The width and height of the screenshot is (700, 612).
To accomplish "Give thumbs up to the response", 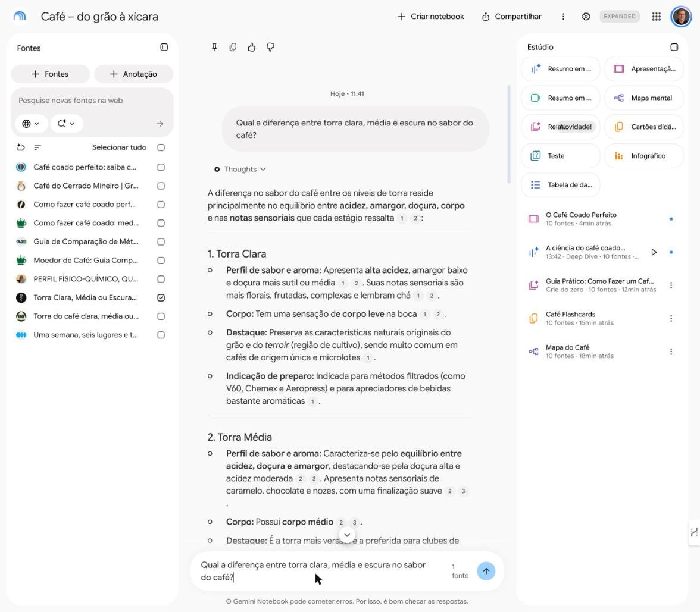I will 252,47.
